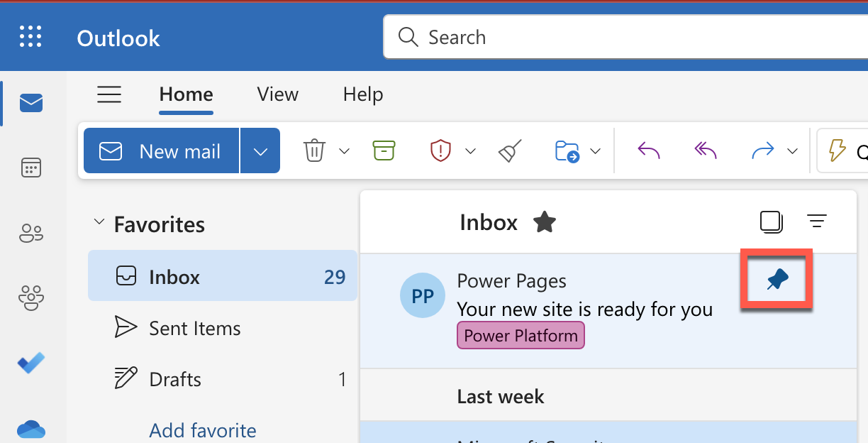
Task: Sweep messages with the broom icon
Action: click(510, 151)
